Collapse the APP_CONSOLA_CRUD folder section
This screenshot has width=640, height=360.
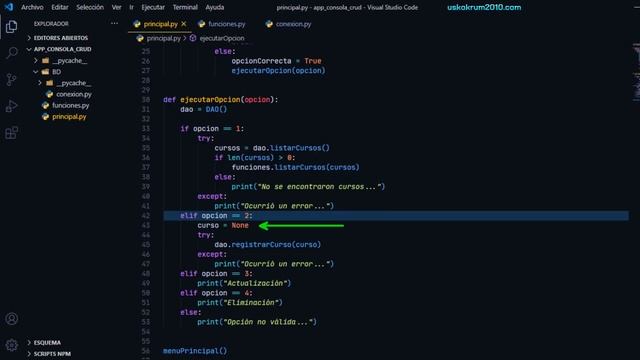click(x=62, y=49)
